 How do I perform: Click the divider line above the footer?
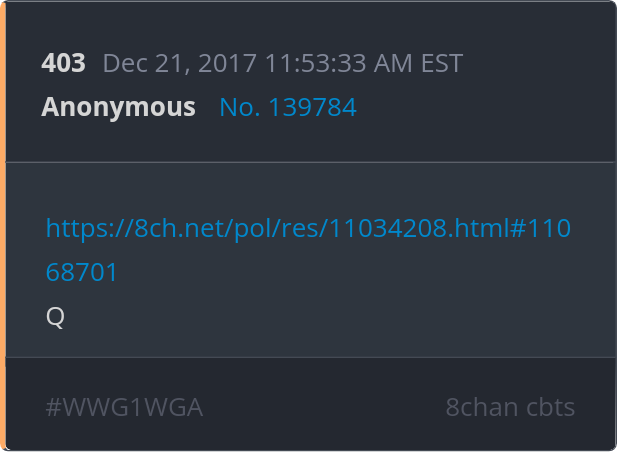click(x=310, y=357)
